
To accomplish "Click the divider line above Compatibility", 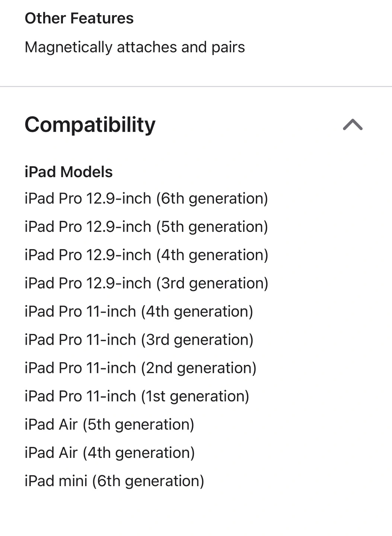I will (196, 86).
